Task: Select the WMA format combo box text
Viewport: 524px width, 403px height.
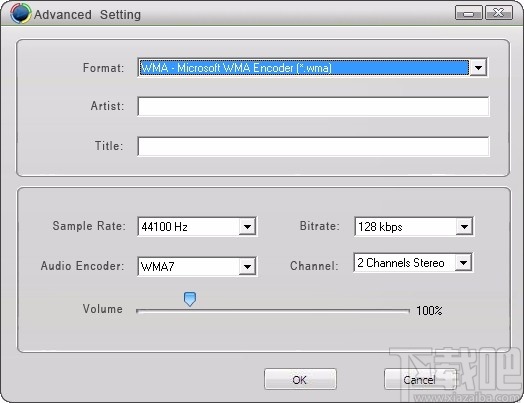Action: pos(303,68)
